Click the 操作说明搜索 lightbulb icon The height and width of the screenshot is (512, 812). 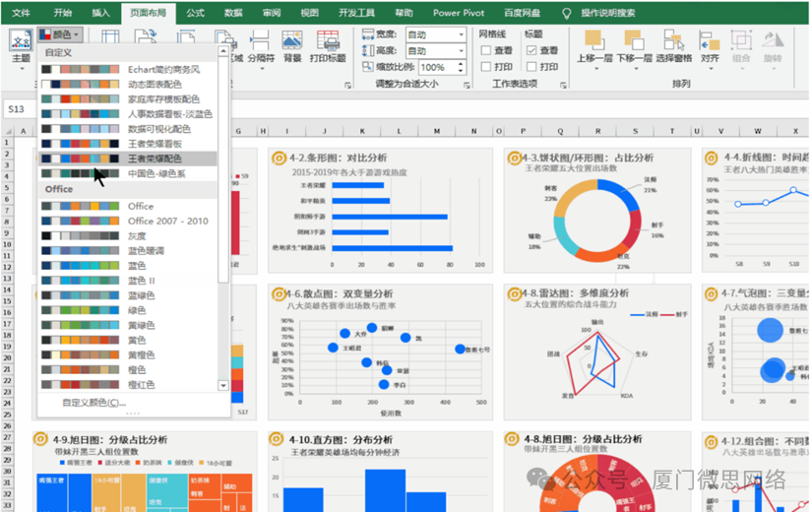[x=567, y=13]
